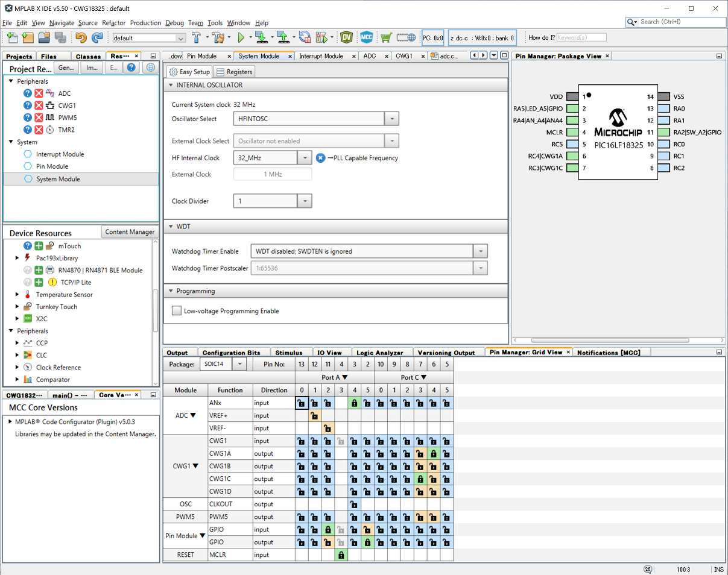Viewport: 728px width, 575px height.
Task: Switch to the Registers tab
Action: [235, 72]
